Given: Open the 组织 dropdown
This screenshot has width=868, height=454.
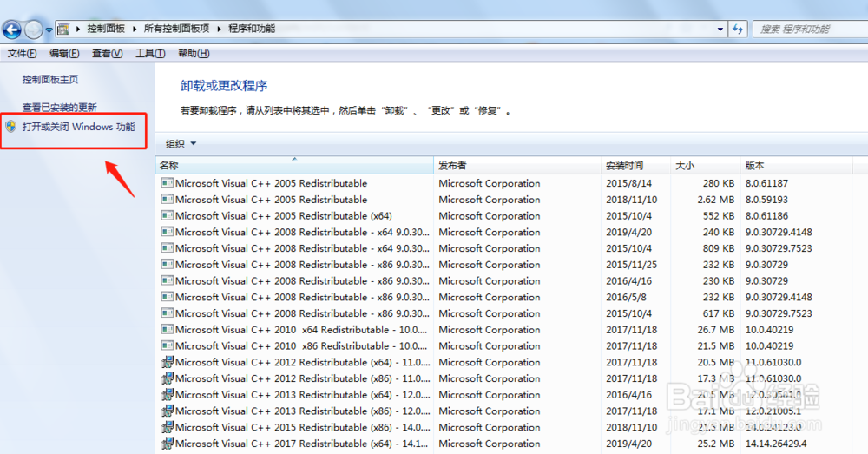Looking at the screenshot, I should [x=181, y=144].
